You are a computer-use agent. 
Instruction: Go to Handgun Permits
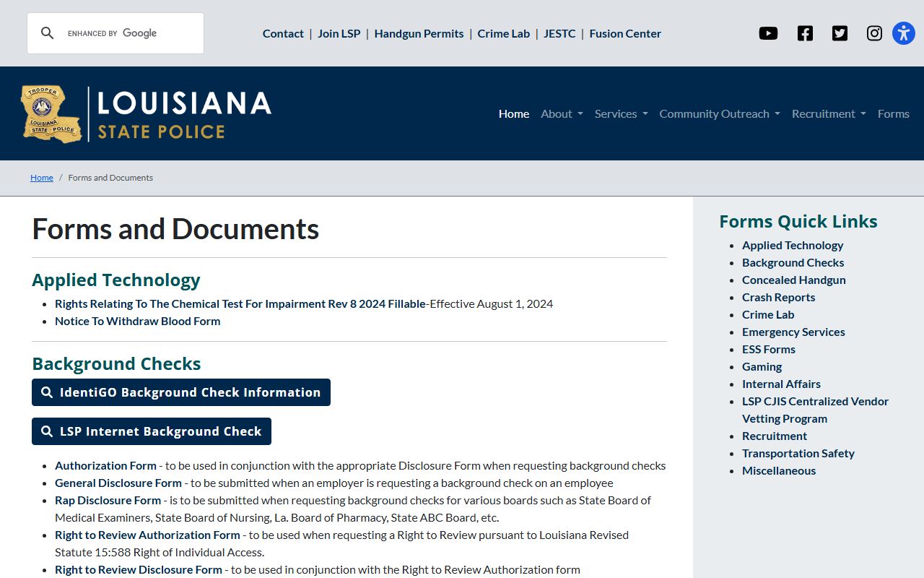(419, 33)
